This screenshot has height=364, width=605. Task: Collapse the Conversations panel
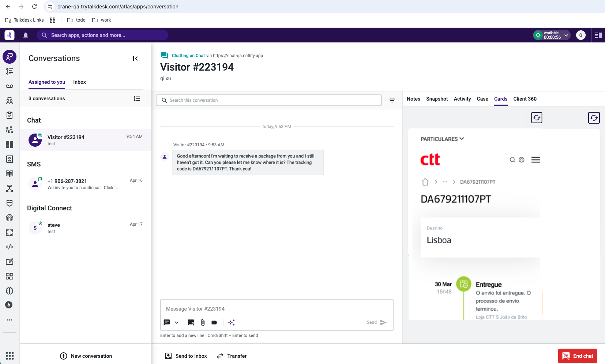pos(135,58)
